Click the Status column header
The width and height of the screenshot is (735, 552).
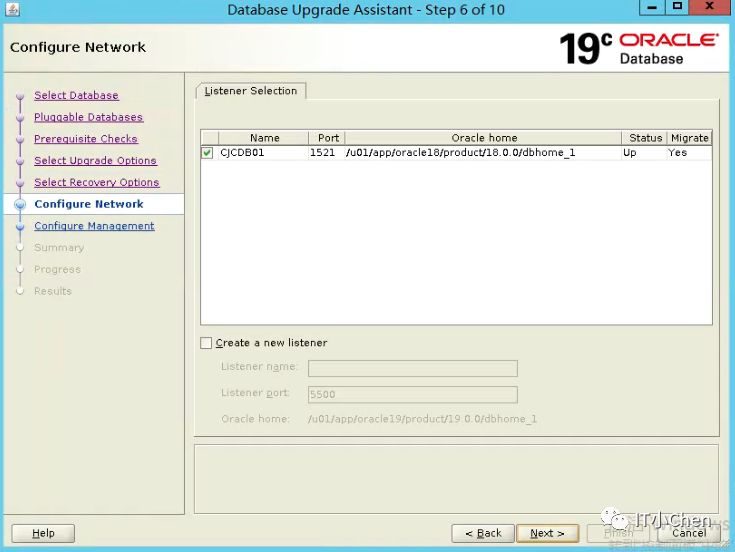pos(645,138)
